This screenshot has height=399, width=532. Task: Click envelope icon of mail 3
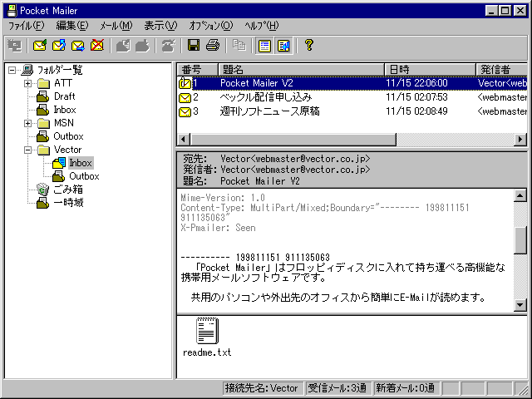click(185, 111)
